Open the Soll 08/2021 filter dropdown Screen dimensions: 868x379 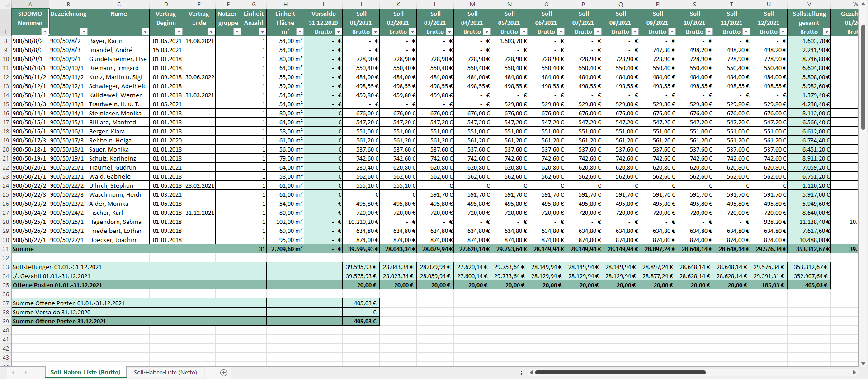coord(635,32)
